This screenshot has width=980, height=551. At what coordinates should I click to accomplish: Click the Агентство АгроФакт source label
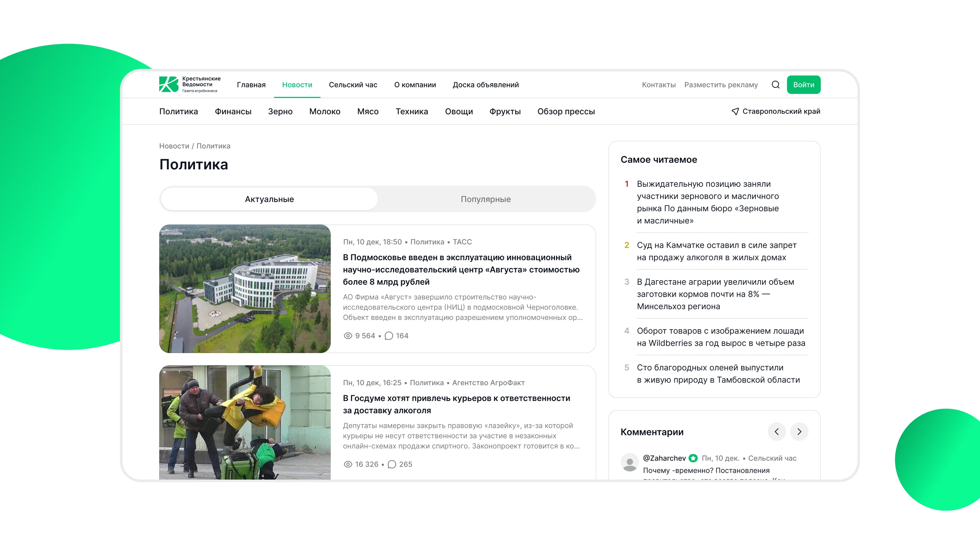tap(489, 383)
